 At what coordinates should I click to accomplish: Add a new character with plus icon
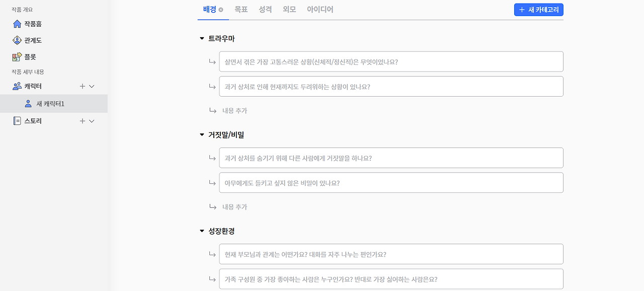[83, 86]
